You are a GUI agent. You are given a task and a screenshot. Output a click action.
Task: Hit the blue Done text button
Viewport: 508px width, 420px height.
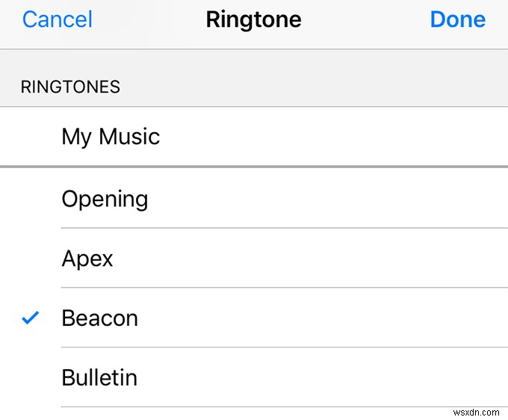point(457,19)
